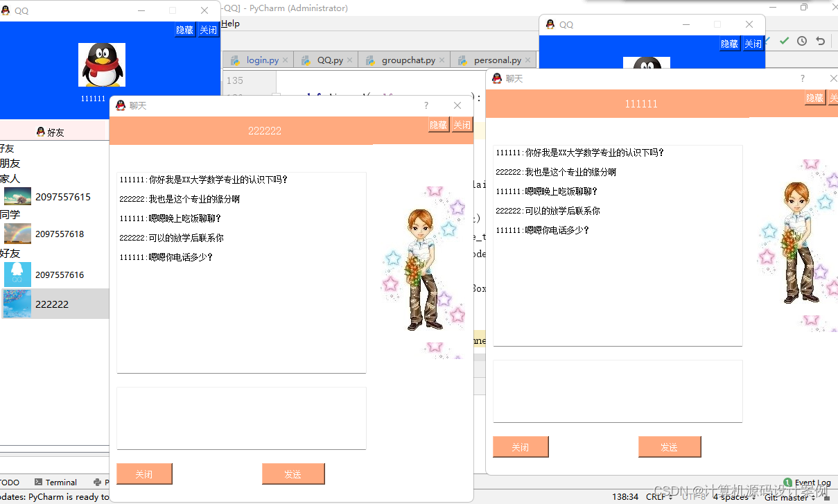
Task: Open the TODO tool window
Action: point(10,483)
